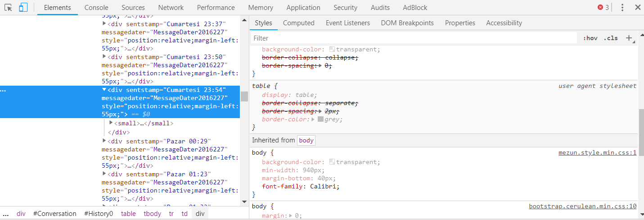Viewport: 644px width, 220px height.
Task: Expand the Cumartesi 23:50 div node
Action: click(x=104, y=56)
